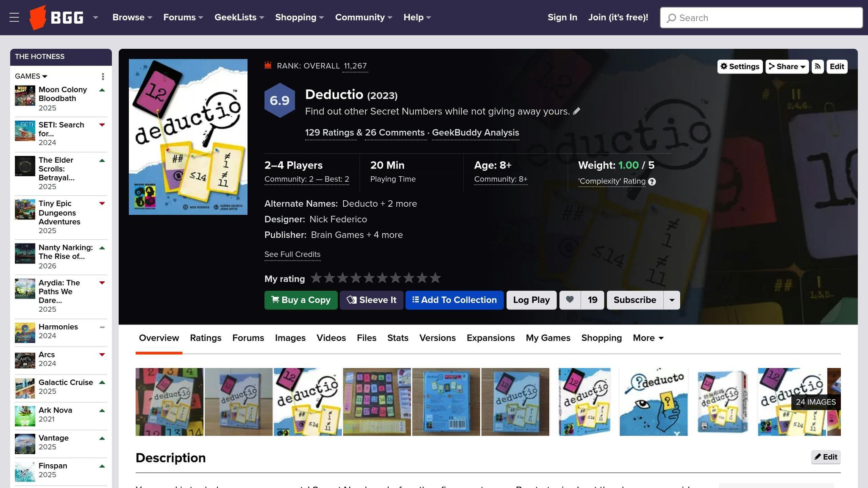Switch to the Files tab
Viewport: 868px width, 488px height.
pos(367,338)
